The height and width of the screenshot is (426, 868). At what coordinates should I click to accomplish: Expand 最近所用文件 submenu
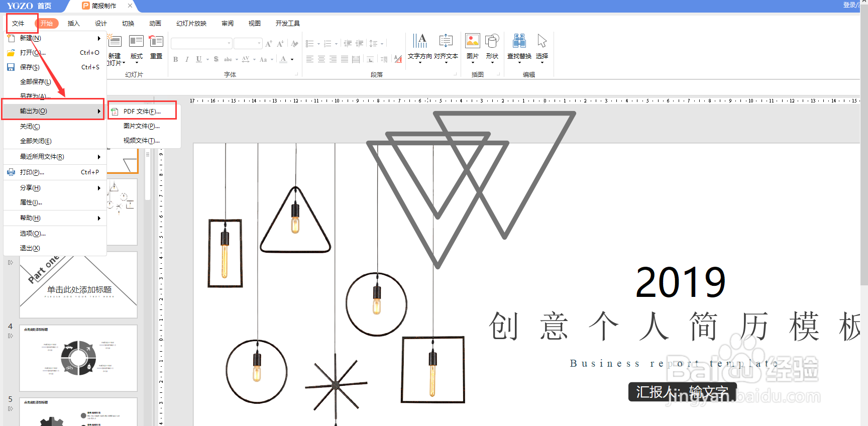point(54,157)
